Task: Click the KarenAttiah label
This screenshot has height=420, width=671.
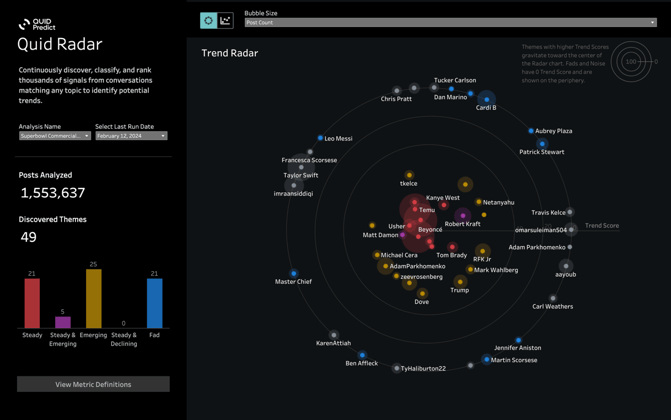Action: (333, 343)
